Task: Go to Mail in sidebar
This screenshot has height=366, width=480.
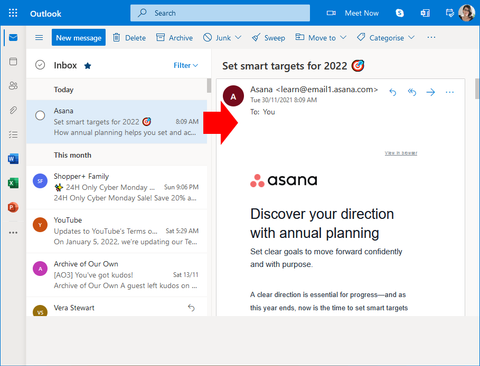Action: pyautogui.click(x=13, y=37)
